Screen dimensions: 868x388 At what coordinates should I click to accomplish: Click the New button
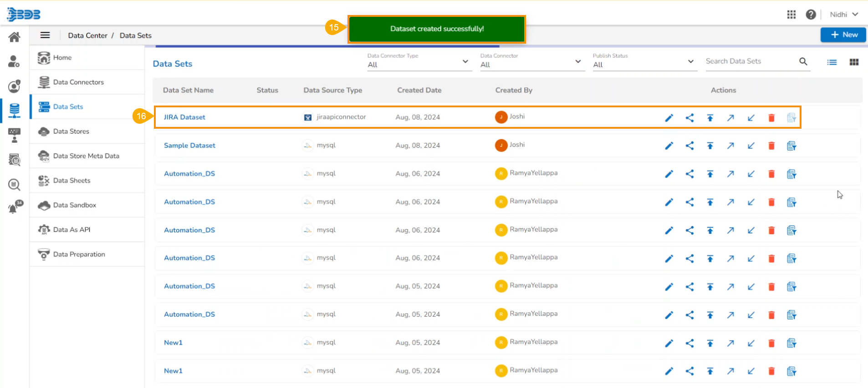coord(843,35)
